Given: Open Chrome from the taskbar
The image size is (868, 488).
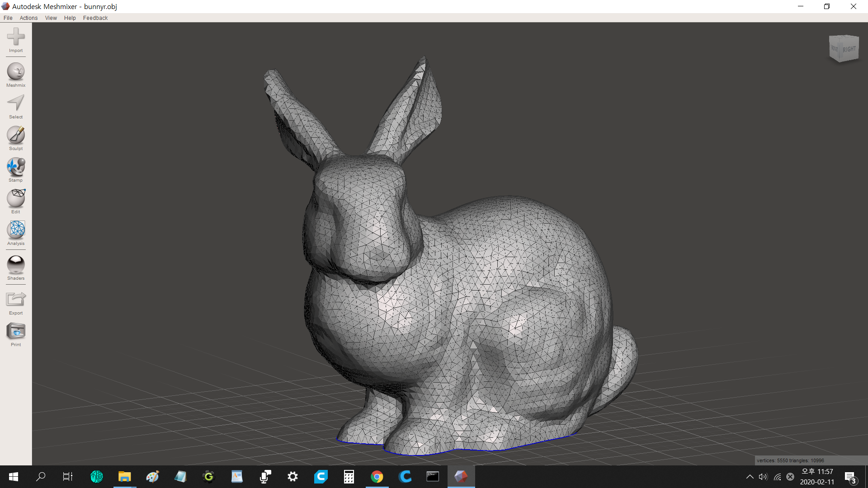Looking at the screenshot, I should [x=377, y=477].
